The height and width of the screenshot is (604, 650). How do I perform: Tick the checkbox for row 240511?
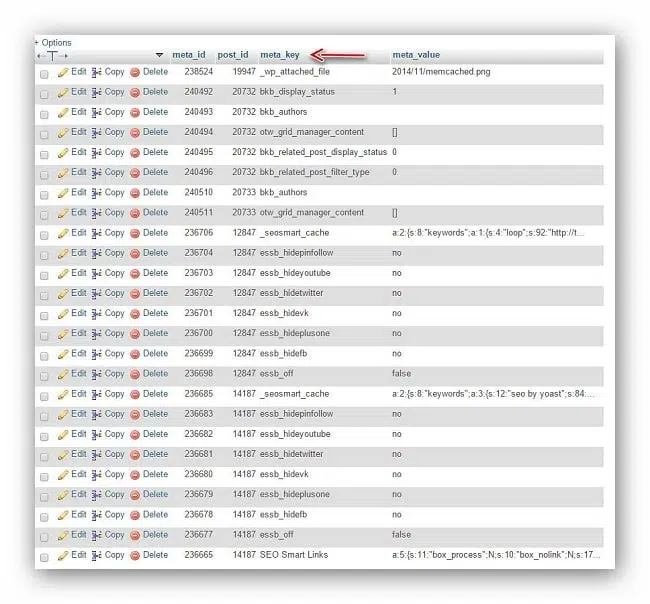coord(44,215)
